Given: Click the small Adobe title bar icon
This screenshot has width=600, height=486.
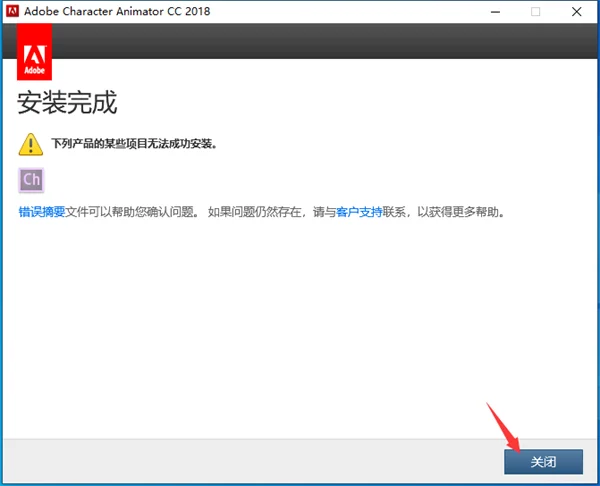Looking at the screenshot, I should (x=12, y=11).
